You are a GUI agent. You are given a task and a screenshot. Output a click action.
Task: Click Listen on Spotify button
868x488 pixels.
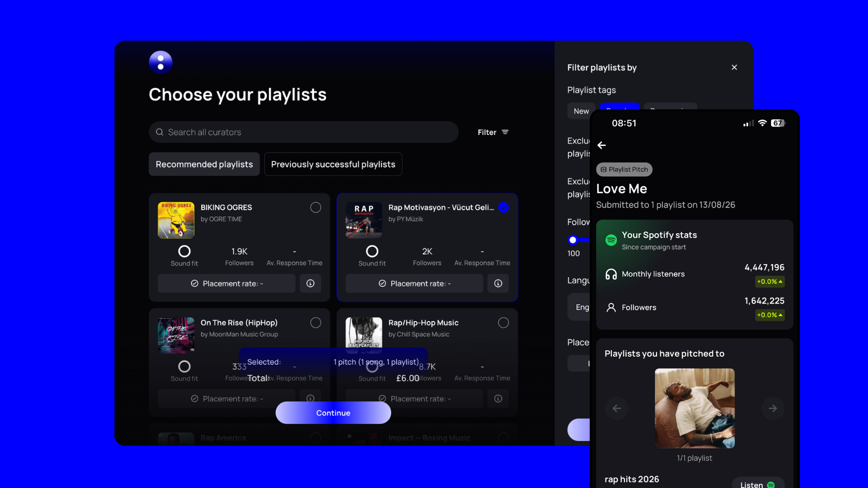click(x=758, y=484)
